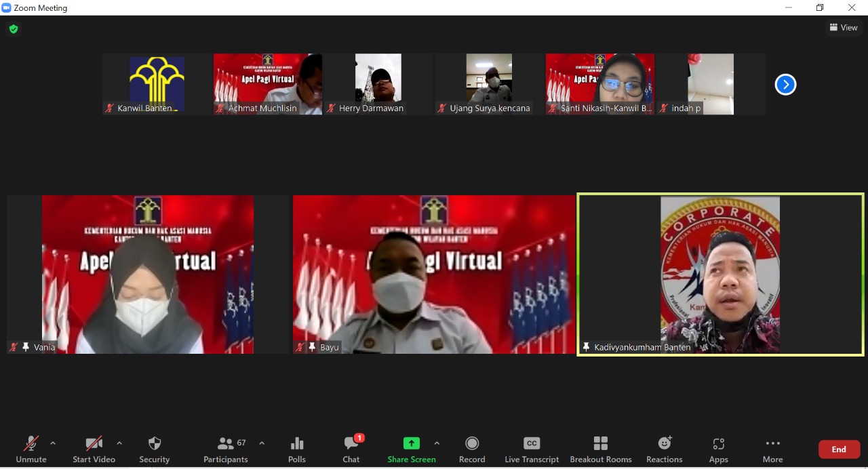868x469 pixels.
Task: Open the View layout menu
Action: pos(843,28)
